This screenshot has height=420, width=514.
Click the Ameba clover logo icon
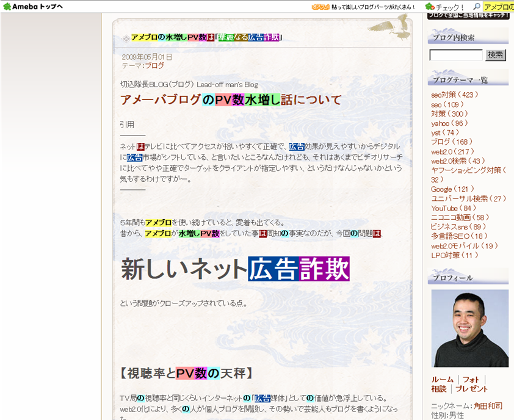tap(7, 6)
